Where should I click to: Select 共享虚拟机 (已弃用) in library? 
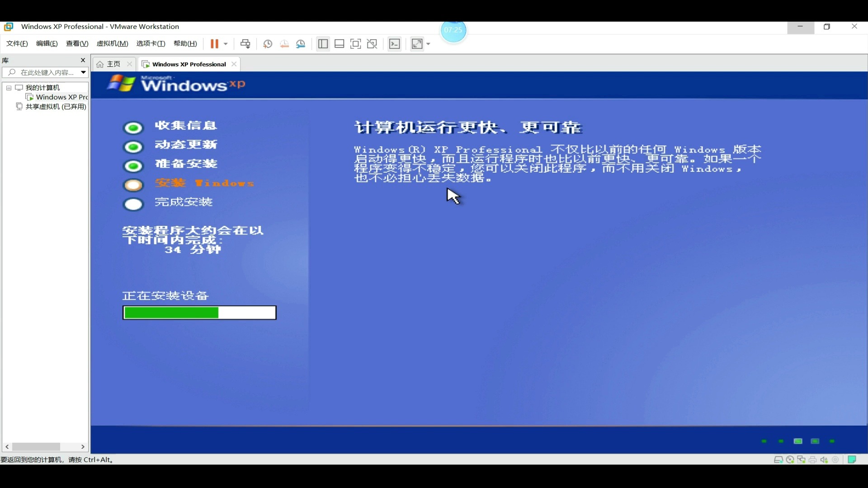(51, 107)
